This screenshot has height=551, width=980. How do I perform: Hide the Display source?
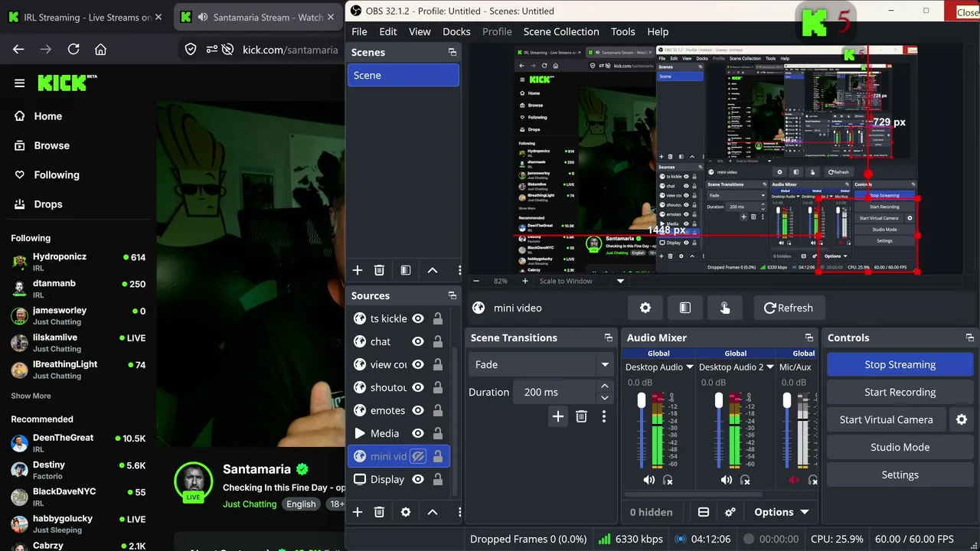pos(418,479)
